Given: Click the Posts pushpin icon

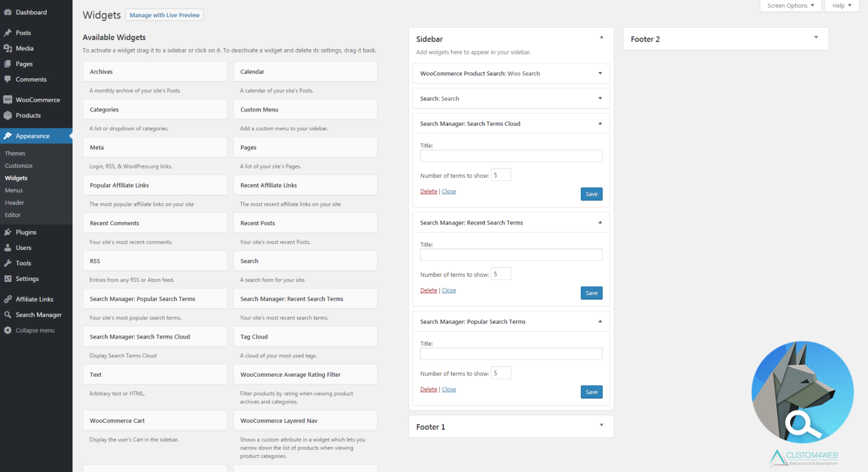Looking at the screenshot, I should tap(8, 33).
